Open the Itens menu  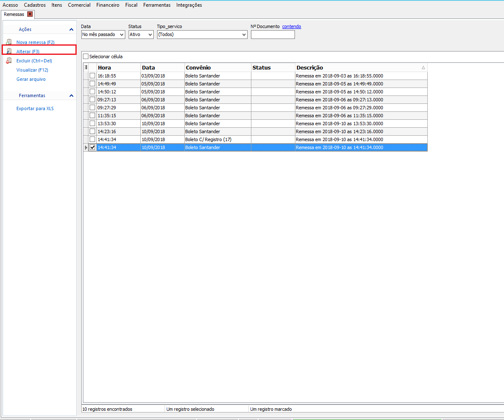point(57,5)
